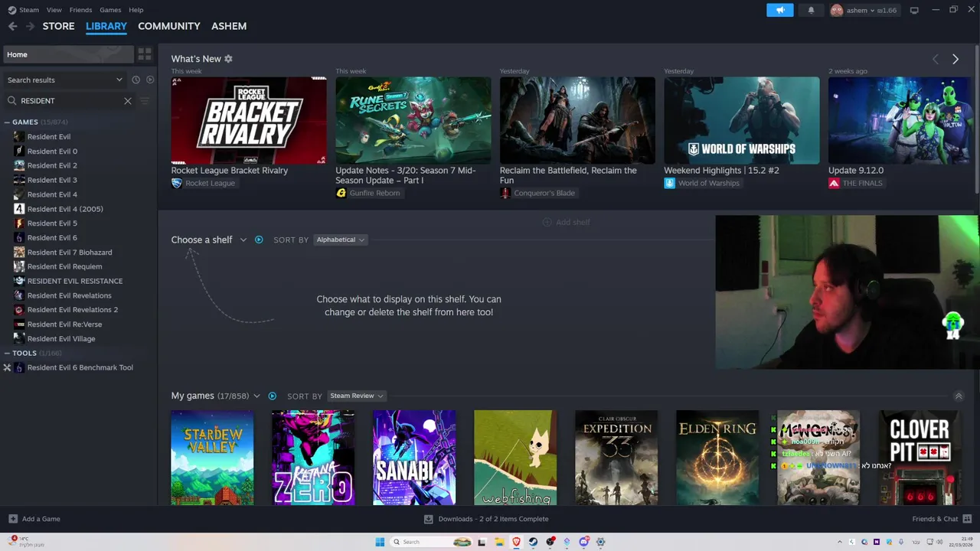Click the library search field

[x=69, y=100]
